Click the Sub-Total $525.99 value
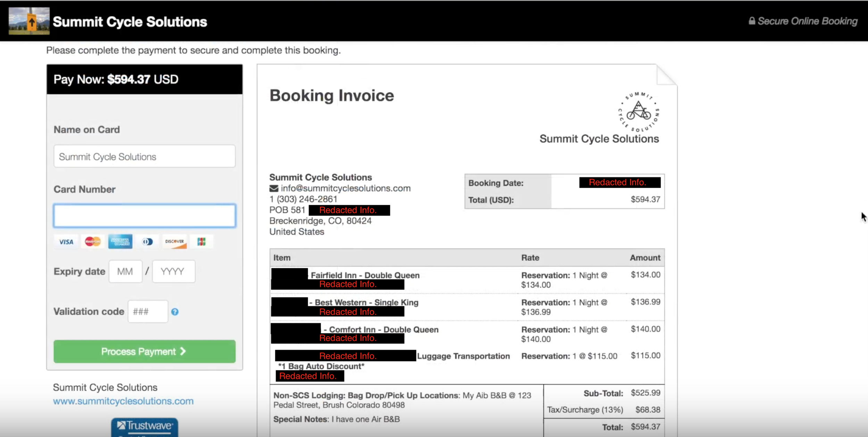The image size is (868, 437). click(x=645, y=393)
